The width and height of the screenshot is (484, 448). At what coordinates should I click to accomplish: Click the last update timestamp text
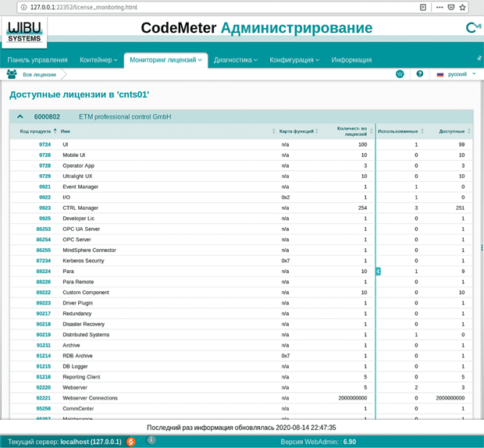pos(241,428)
